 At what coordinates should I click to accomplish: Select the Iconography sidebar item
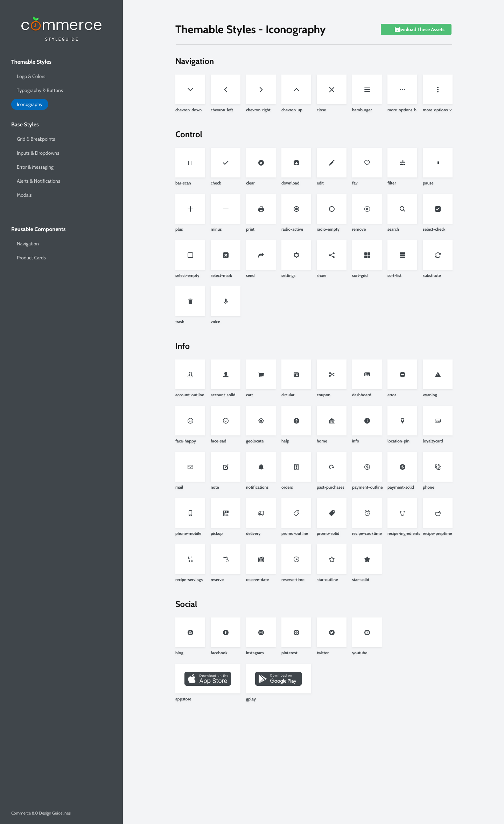click(29, 104)
